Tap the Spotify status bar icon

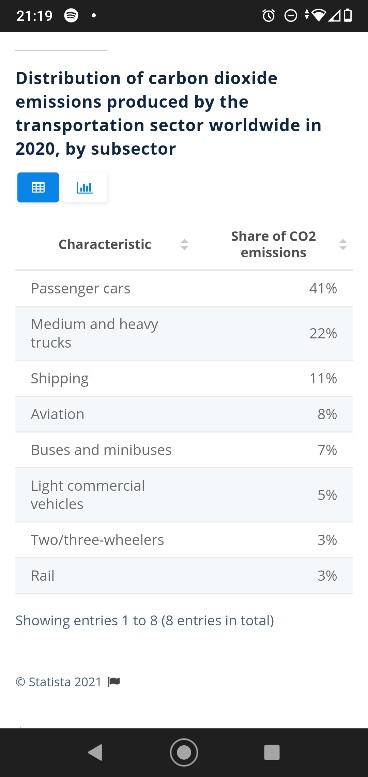[x=71, y=15]
